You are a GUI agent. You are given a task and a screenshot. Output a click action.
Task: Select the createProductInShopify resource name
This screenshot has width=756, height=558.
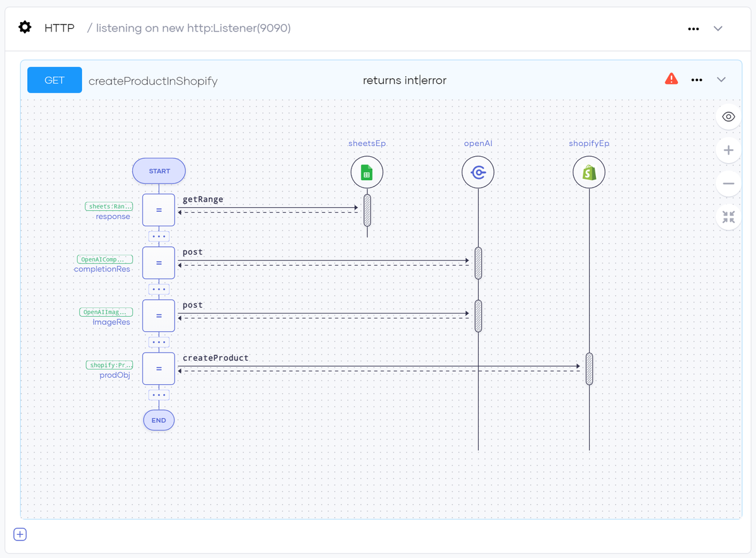(153, 81)
